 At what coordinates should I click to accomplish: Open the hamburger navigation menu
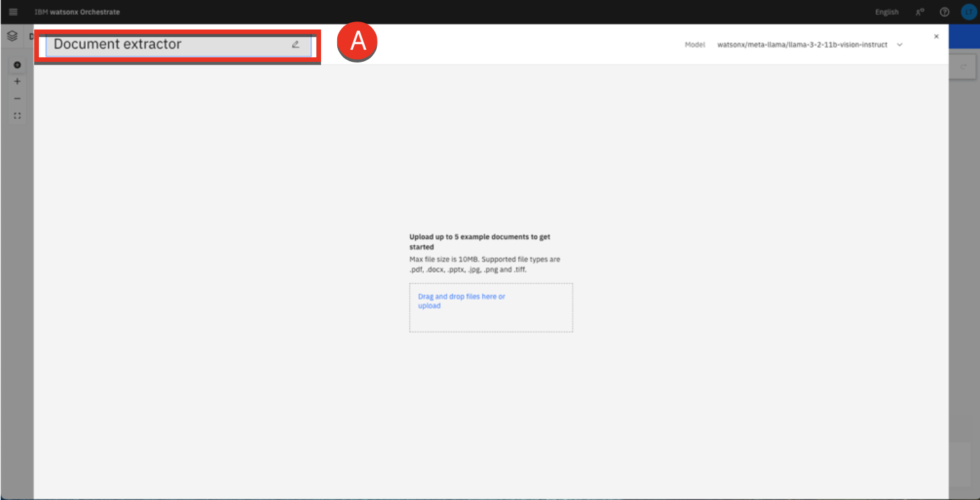[13, 12]
